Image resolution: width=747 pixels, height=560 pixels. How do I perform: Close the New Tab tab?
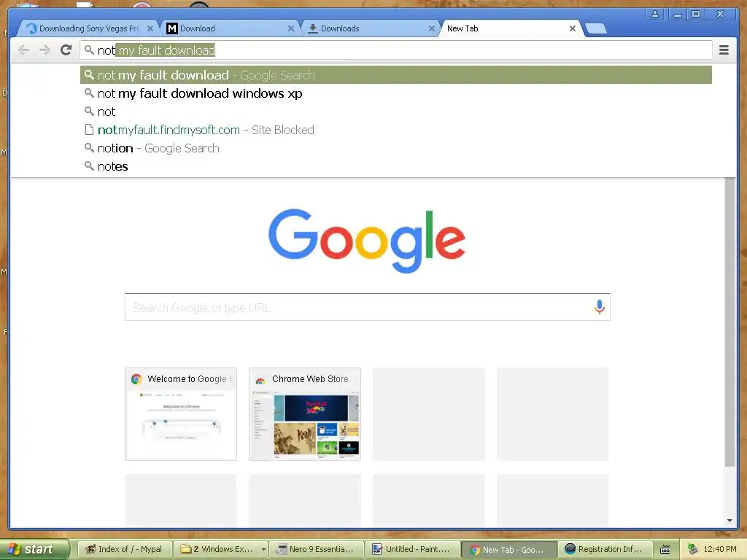(x=573, y=28)
